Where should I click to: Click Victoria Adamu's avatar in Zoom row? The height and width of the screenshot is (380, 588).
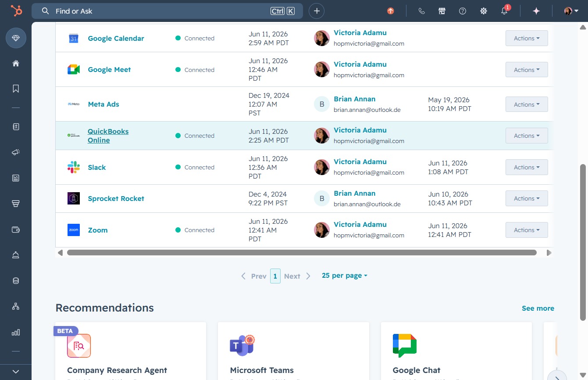coord(322,230)
